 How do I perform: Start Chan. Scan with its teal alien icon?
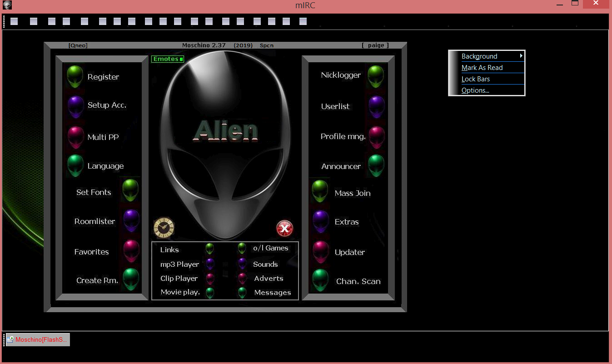coord(320,280)
